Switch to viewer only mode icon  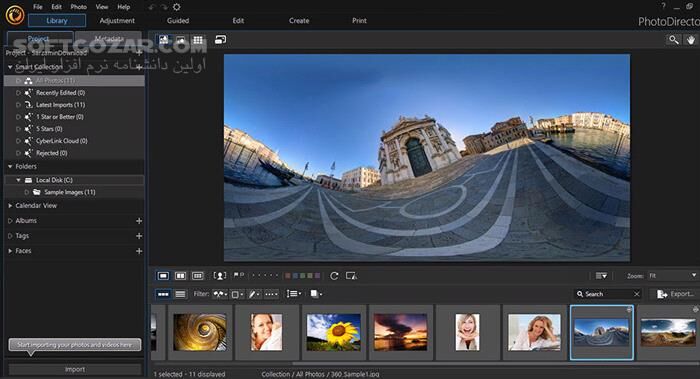[x=181, y=40]
